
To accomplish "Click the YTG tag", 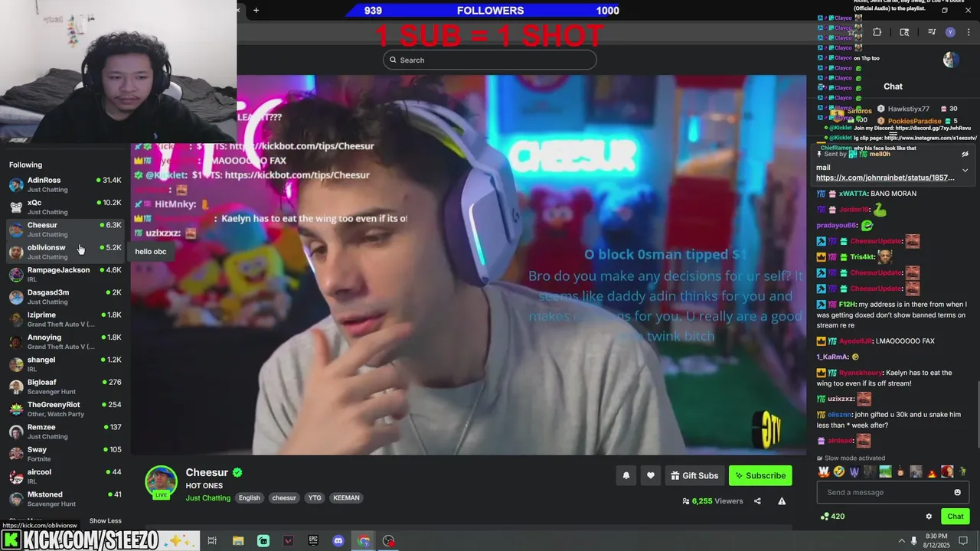I will click(x=315, y=497).
